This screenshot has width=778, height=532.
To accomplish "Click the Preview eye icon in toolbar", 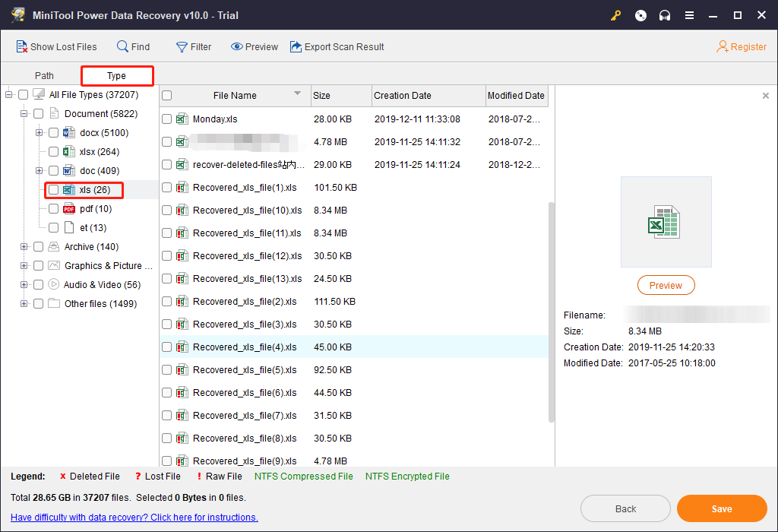I will [x=237, y=46].
